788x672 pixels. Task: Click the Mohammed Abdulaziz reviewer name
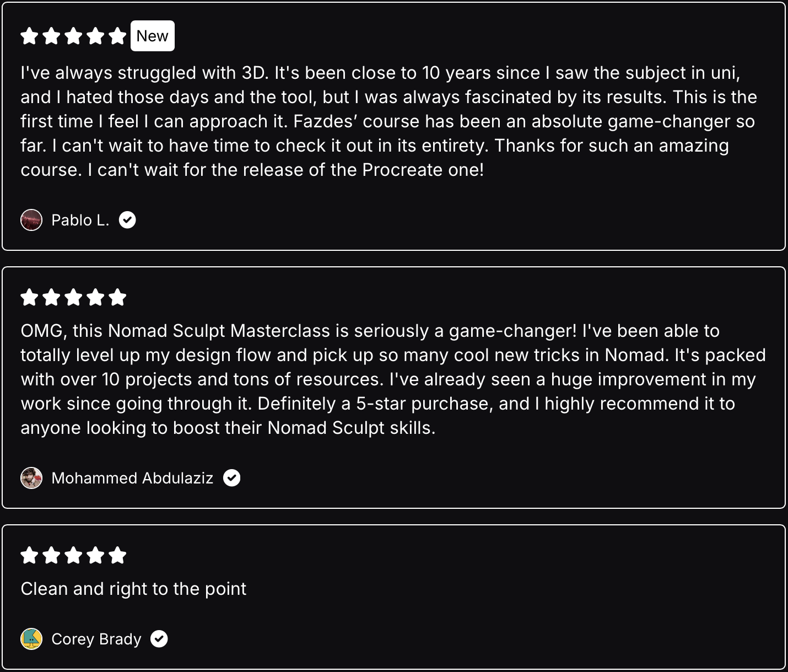(x=132, y=478)
